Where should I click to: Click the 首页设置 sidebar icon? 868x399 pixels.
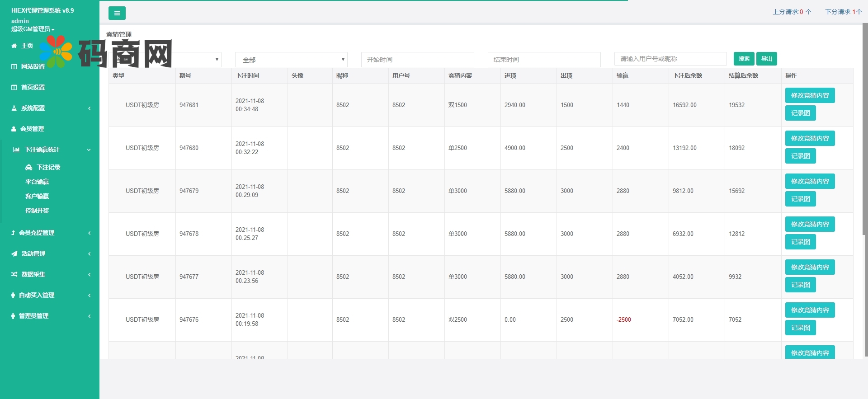point(14,87)
